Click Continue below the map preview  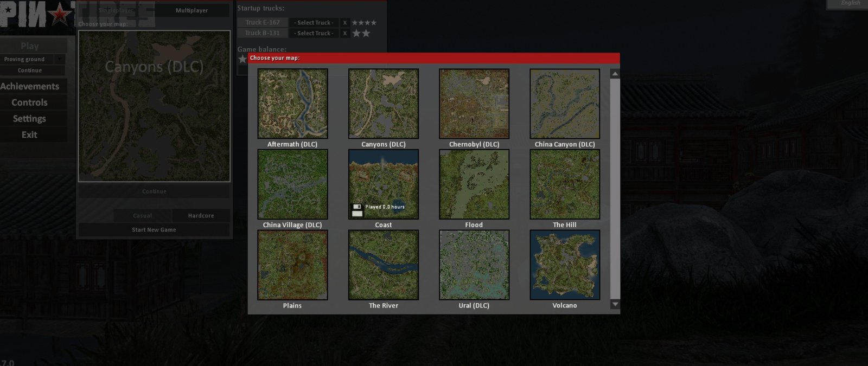[154, 191]
